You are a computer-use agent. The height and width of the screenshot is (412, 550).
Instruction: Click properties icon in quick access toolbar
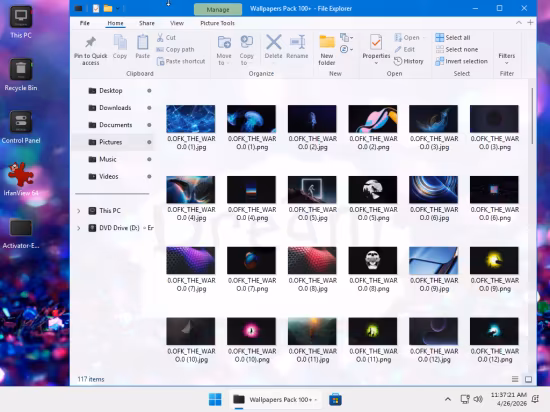click(x=96, y=8)
